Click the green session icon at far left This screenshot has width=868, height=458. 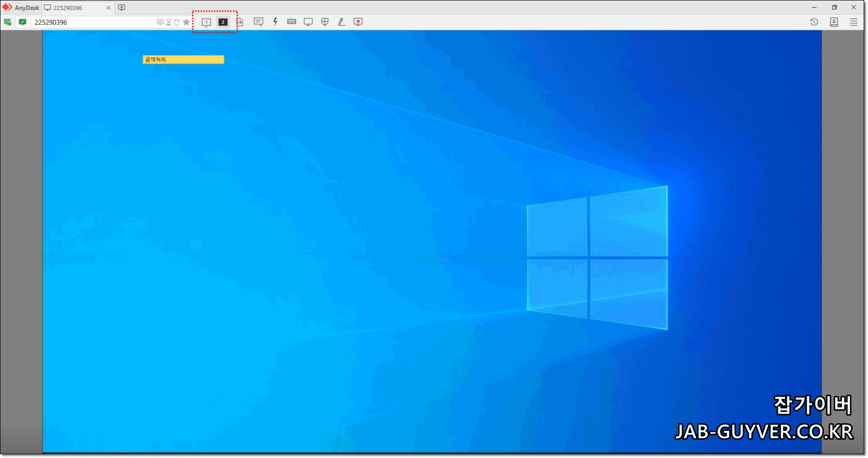(x=8, y=22)
